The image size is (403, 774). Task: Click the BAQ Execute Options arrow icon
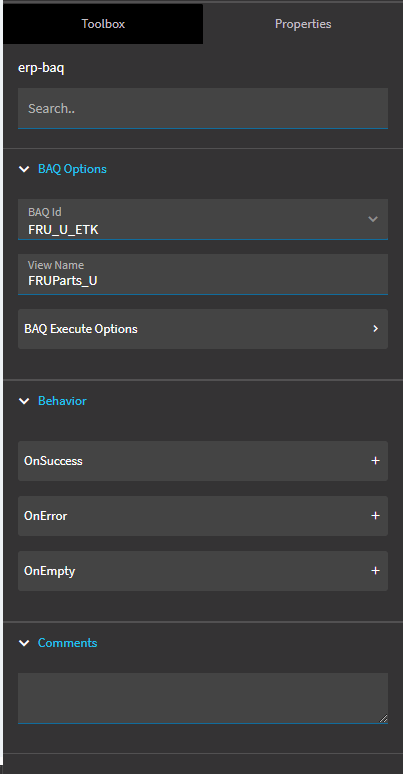tap(376, 328)
